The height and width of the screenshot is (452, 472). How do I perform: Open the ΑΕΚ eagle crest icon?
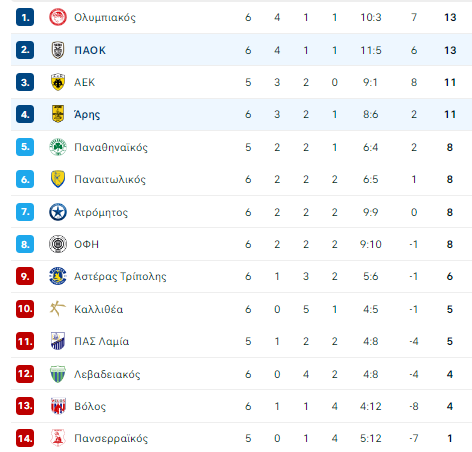pyautogui.click(x=58, y=82)
